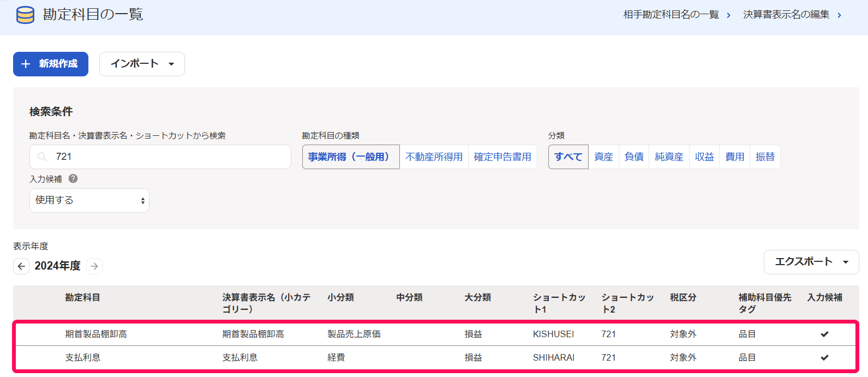
Task: Click 721 in the 支払利息 row
Action: pos(609,357)
